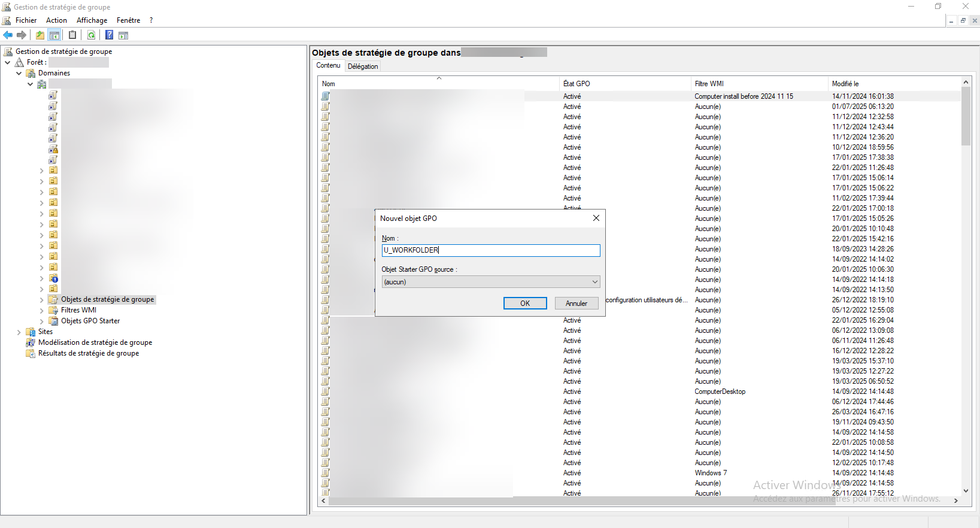The height and width of the screenshot is (528, 980).
Task: Click the Objets GPO Starter folder icon
Action: (x=53, y=321)
